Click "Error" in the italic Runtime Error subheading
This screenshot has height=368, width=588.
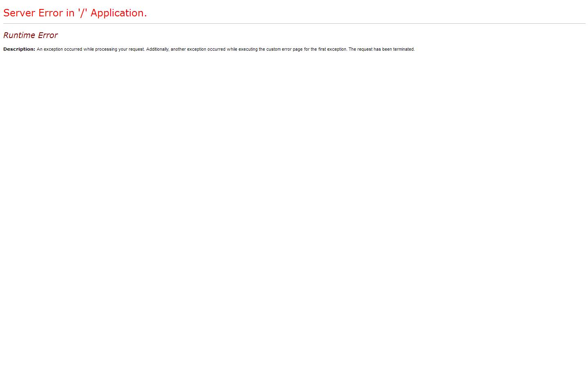coord(48,36)
